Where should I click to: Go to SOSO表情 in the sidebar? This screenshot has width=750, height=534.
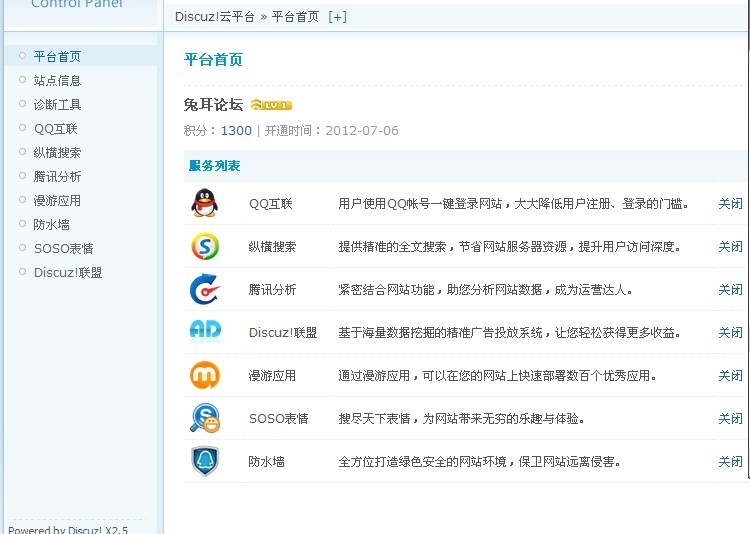tap(64, 248)
